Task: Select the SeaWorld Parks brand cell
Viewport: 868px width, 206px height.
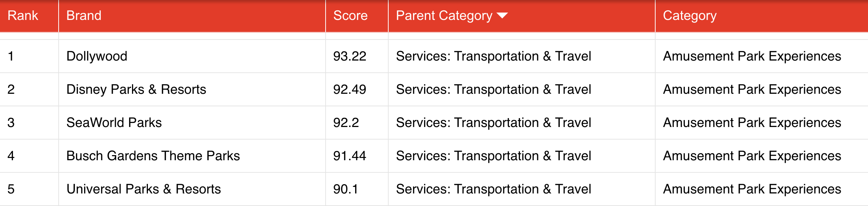Action: [x=114, y=123]
